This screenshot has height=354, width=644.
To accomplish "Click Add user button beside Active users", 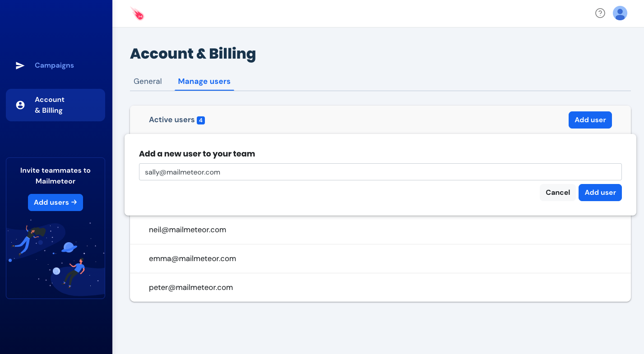I will coord(590,120).
